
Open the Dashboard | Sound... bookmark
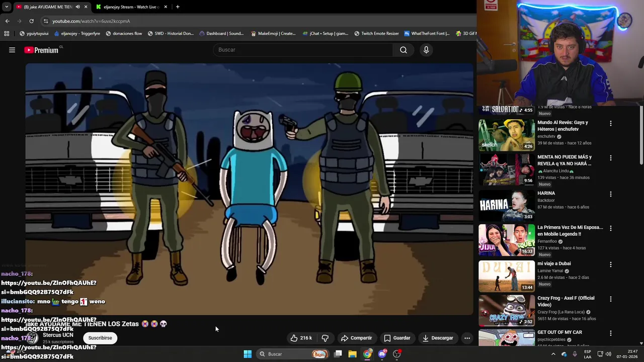tap(221, 34)
